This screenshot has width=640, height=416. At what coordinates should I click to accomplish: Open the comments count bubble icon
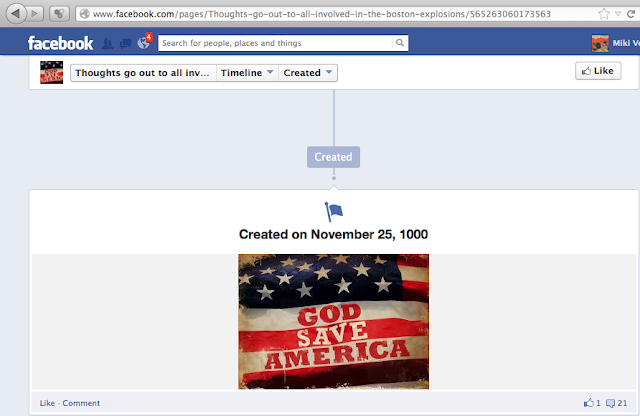pos(610,403)
